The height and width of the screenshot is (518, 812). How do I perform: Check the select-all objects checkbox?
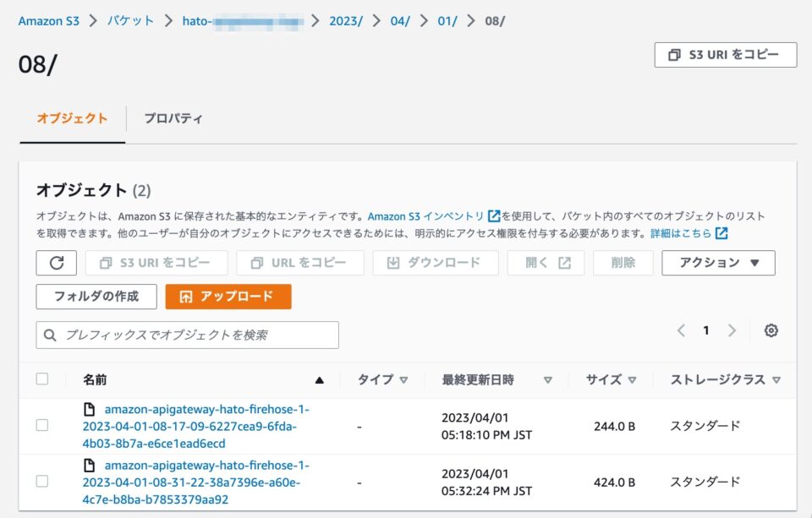tap(43, 379)
